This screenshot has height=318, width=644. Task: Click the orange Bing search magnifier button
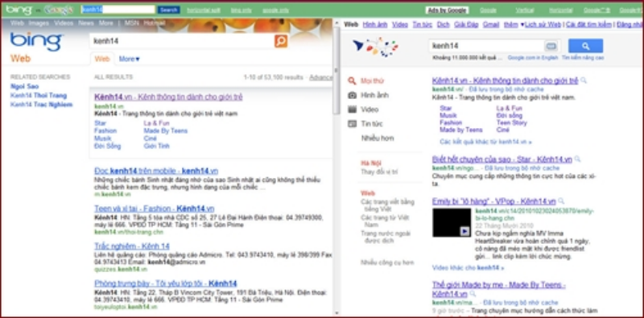click(281, 41)
